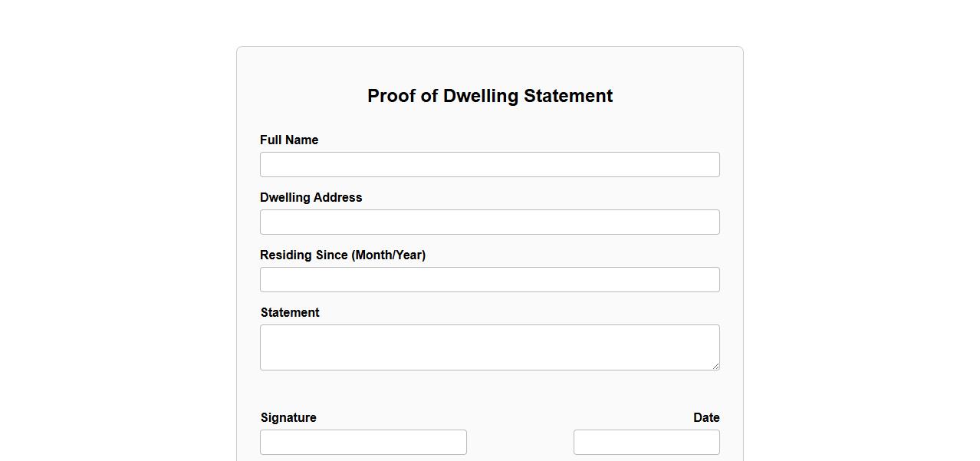Click inside the Statement text area

click(x=489, y=347)
